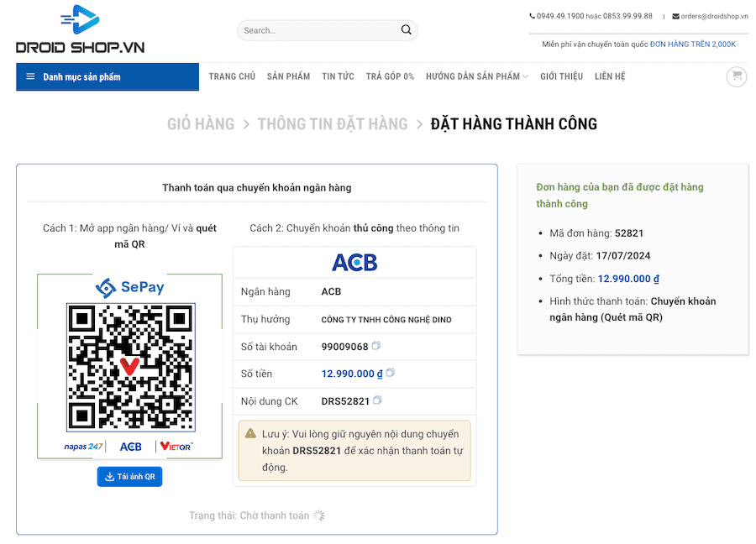
Task: Download QR with Tải ảnh QR button
Action: click(129, 477)
